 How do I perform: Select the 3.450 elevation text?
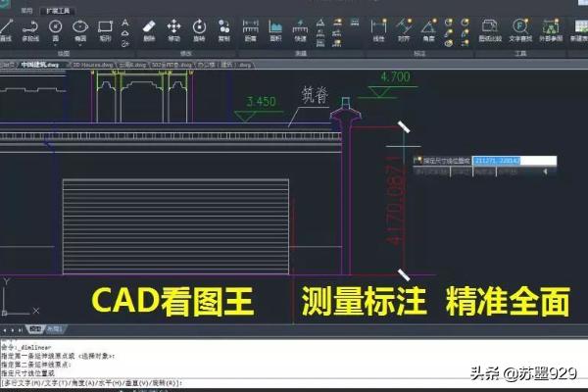(261, 102)
